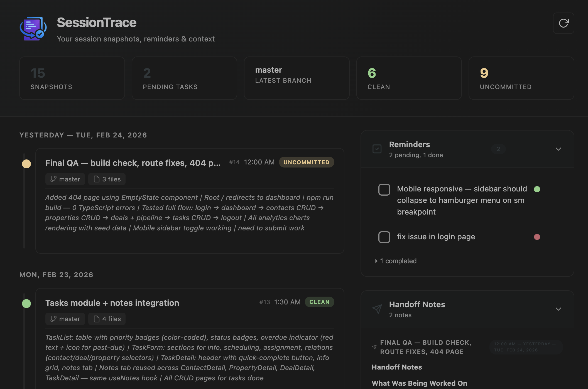Image resolution: width=588 pixels, height=389 pixels.
Task: Click the Handoff Notes paper plane icon
Action: (x=377, y=309)
